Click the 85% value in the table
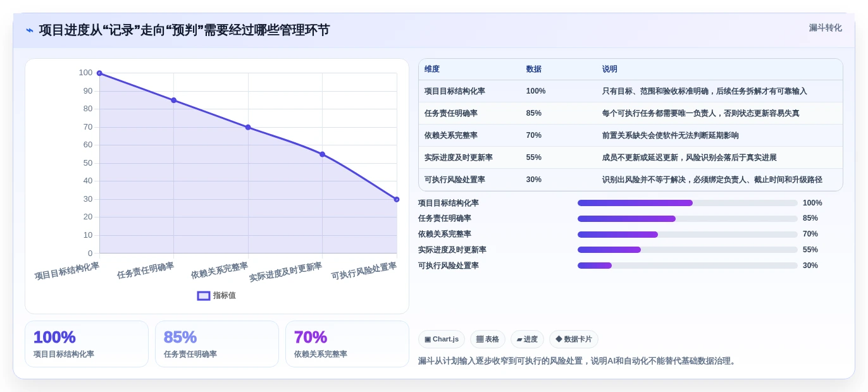This screenshot has height=392, width=868. pyautogui.click(x=534, y=113)
